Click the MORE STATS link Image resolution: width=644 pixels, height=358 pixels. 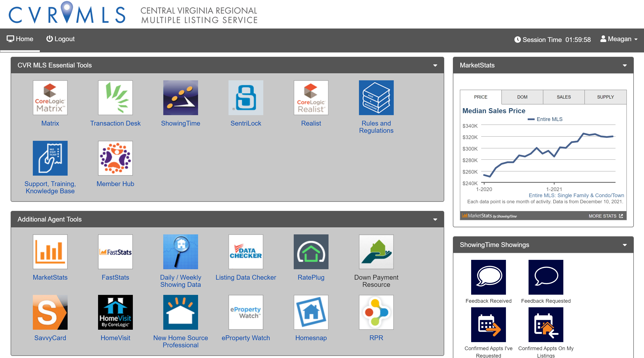click(606, 216)
